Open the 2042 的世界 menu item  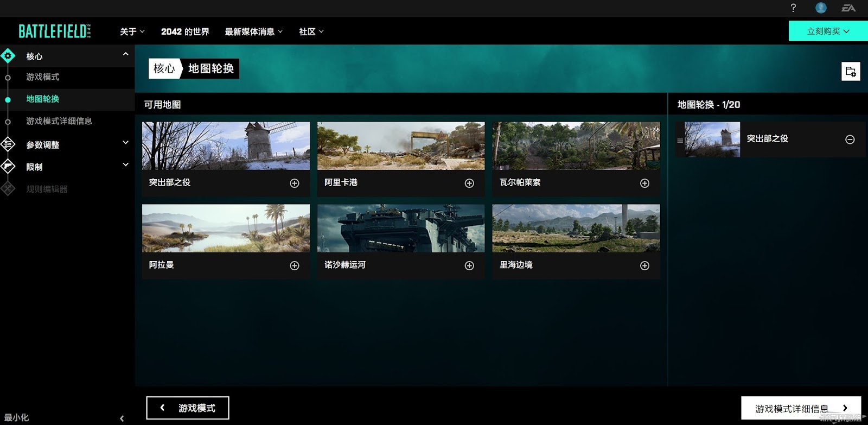[x=185, y=31]
